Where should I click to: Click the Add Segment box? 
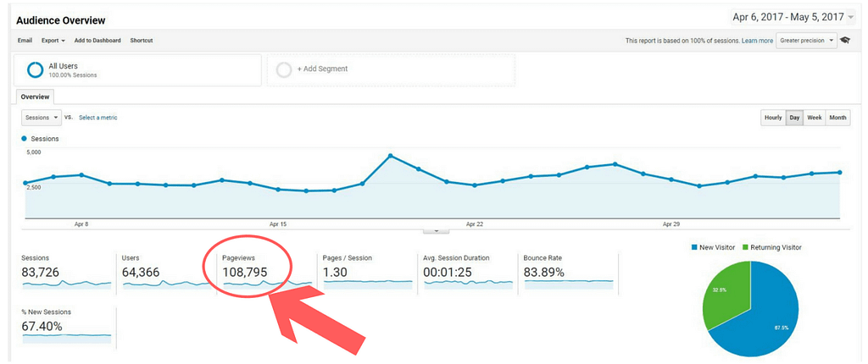[391, 69]
